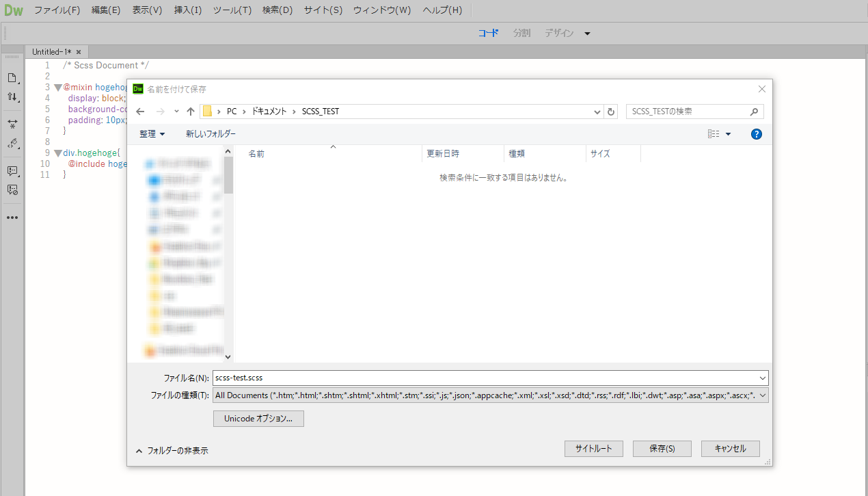Viewport: 868px width, 496px height.
Task: Click the Apply Comment icon in left toolbar
Action: pos(12,171)
